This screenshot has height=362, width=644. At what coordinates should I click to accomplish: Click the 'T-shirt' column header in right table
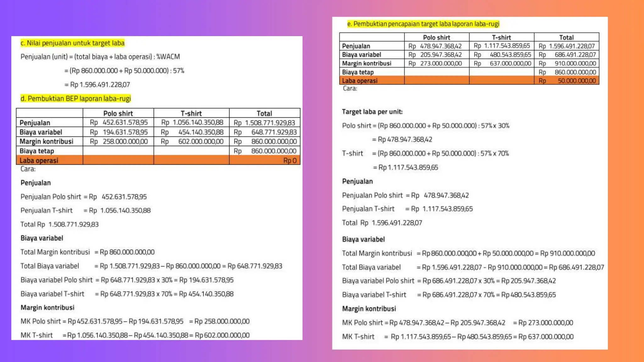(501, 37)
